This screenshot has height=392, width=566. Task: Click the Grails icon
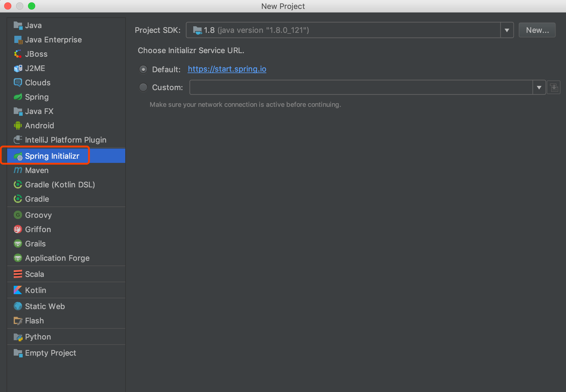click(x=18, y=244)
